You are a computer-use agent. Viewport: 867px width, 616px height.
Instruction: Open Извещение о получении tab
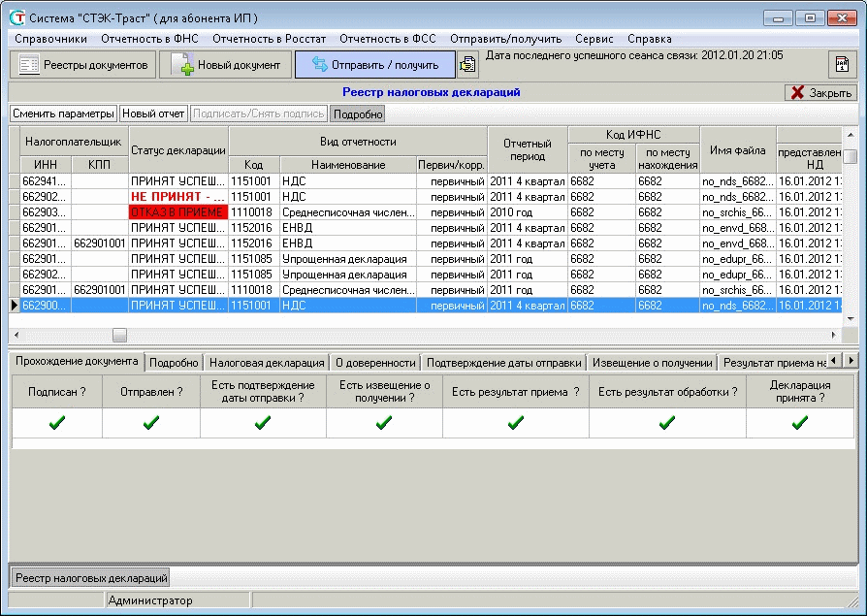652,363
